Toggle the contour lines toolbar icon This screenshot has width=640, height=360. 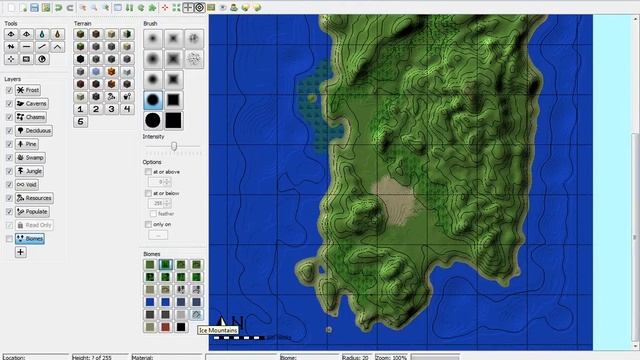pyautogui.click(x=199, y=7)
